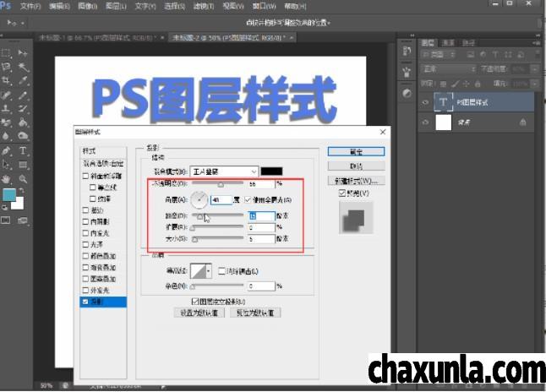Select the Horizontal Type tool
This screenshot has height=392, width=546.
(x=23, y=150)
